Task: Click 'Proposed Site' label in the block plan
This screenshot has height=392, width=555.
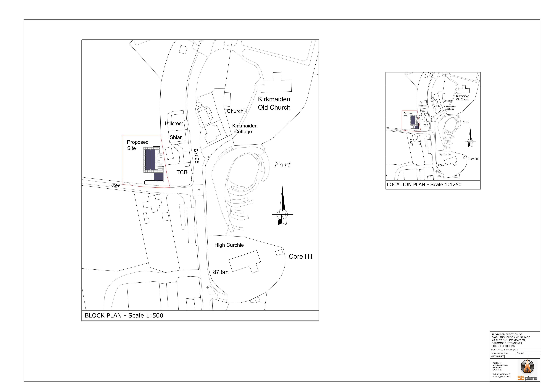Action: [138, 145]
